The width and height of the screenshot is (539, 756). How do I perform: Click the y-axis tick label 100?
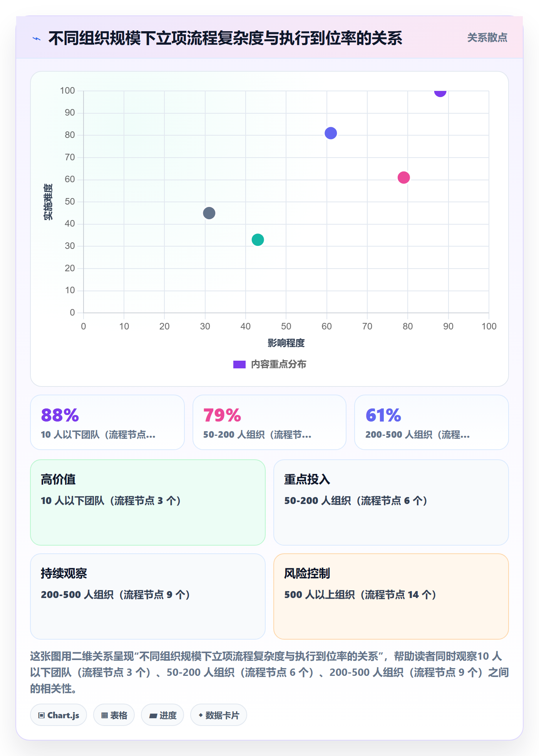67,91
